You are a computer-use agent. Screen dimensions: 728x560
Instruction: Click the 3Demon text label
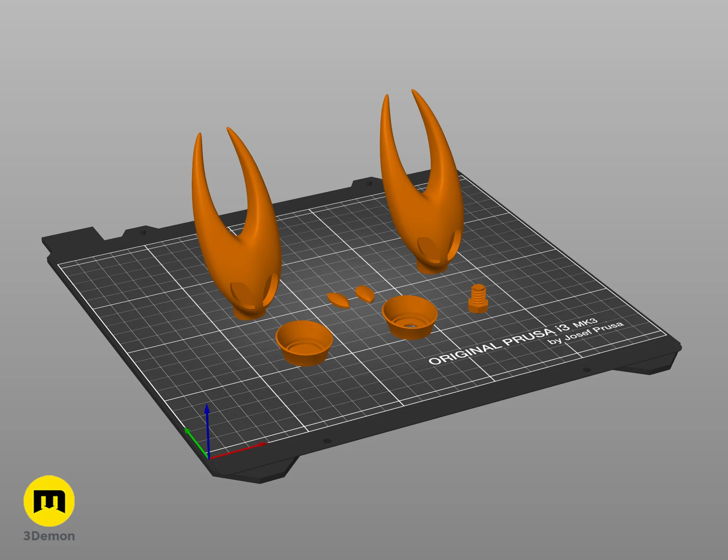(49, 536)
